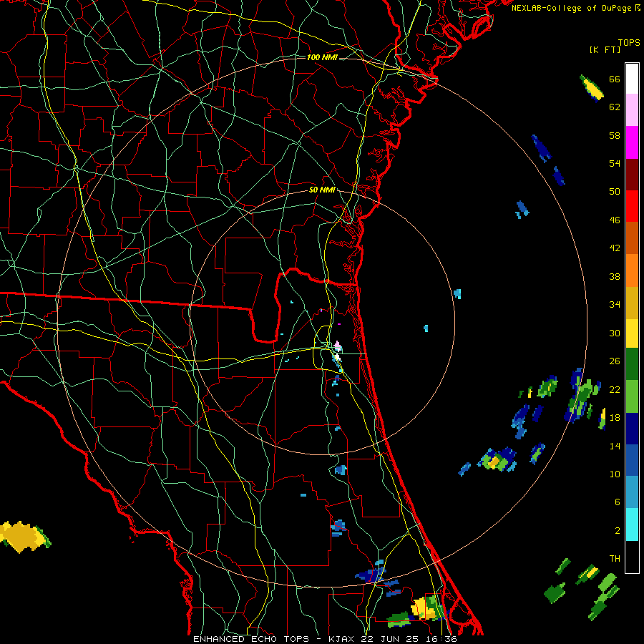Click the light blue legend band
The image size is (644, 644).
click(632, 492)
